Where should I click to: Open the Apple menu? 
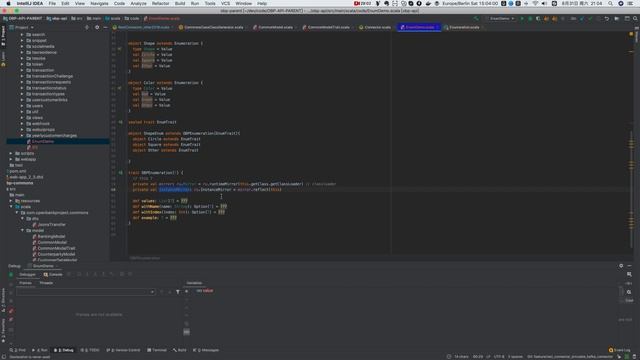(8, 3)
